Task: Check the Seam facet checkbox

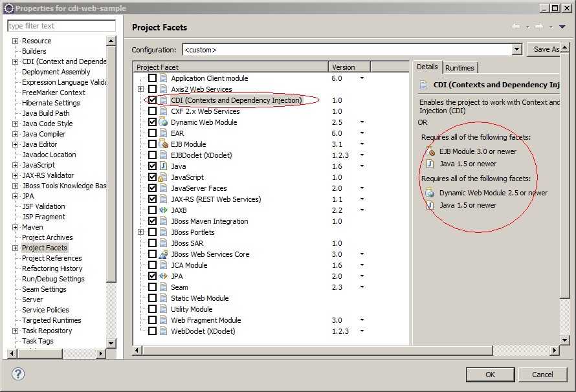Action: [x=153, y=287]
